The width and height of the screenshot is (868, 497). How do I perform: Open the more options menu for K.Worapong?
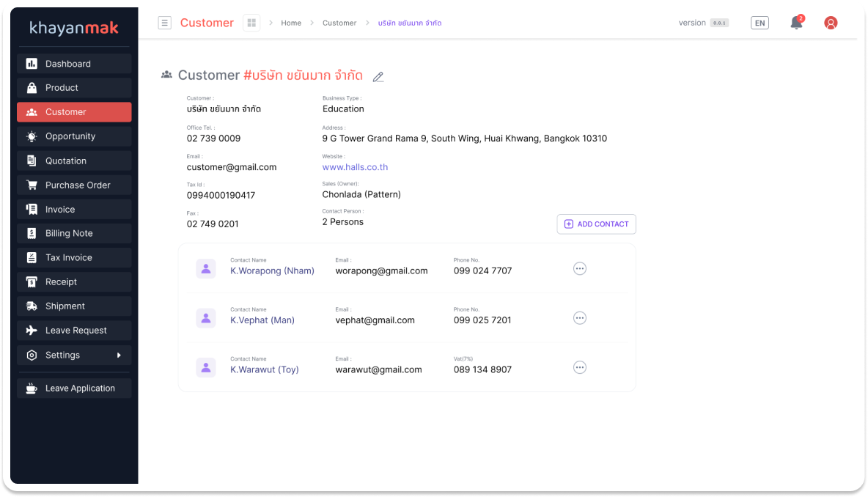pos(579,269)
